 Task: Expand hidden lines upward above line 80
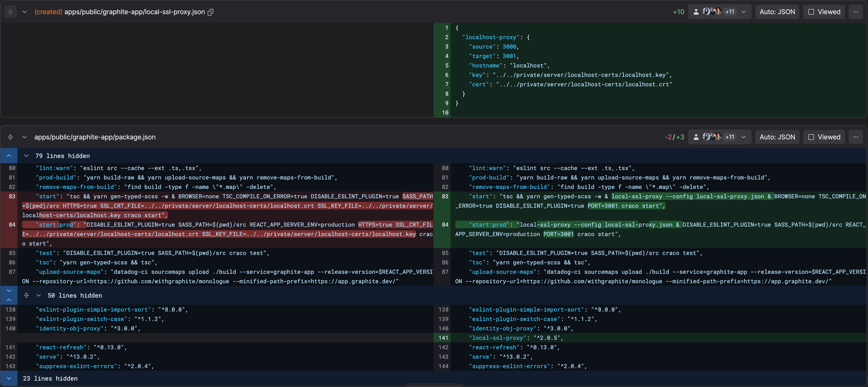[9, 156]
